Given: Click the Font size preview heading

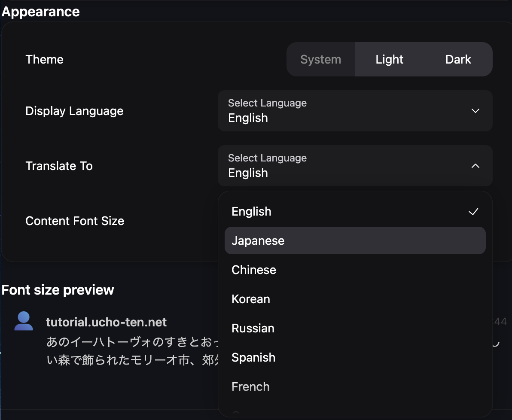Looking at the screenshot, I should (58, 290).
